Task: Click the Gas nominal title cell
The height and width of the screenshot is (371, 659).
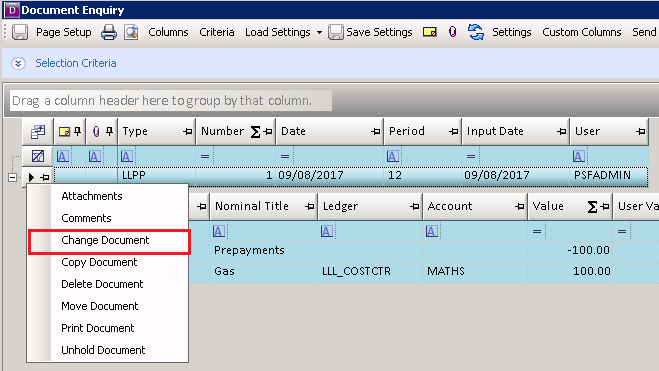Action: pyautogui.click(x=264, y=271)
